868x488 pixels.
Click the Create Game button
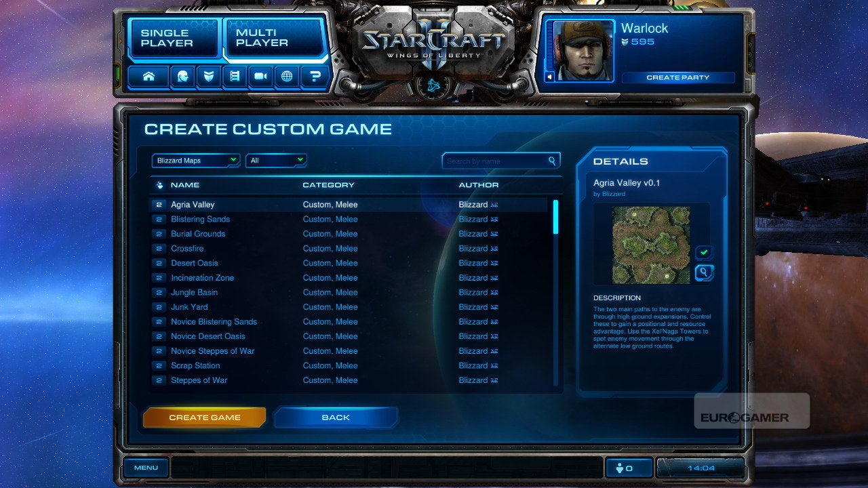204,418
